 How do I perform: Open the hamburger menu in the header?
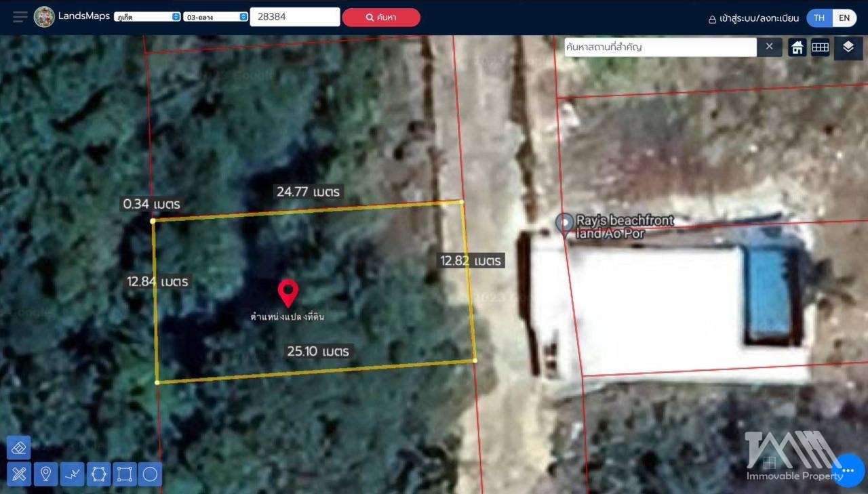tap(20, 17)
